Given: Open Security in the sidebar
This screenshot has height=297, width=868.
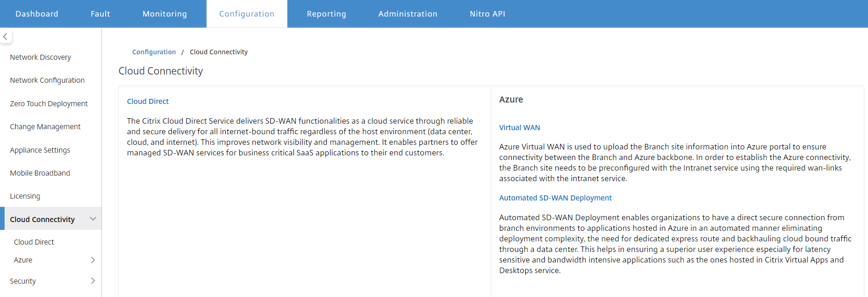Looking at the screenshot, I should pos(23,281).
